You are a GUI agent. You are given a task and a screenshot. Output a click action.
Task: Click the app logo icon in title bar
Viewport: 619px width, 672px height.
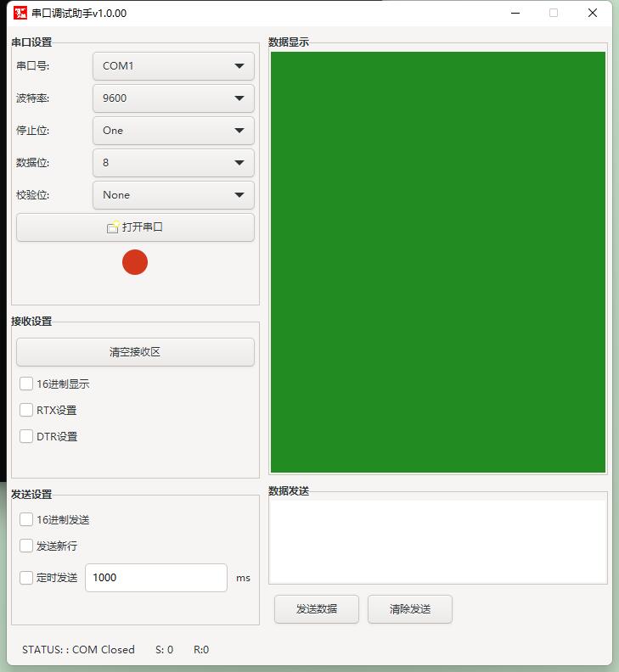pyautogui.click(x=20, y=13)
